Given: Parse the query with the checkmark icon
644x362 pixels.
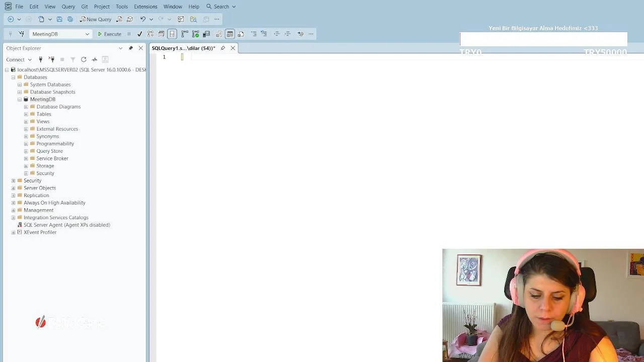Looking at the screenshot, I should click(140, 34).
